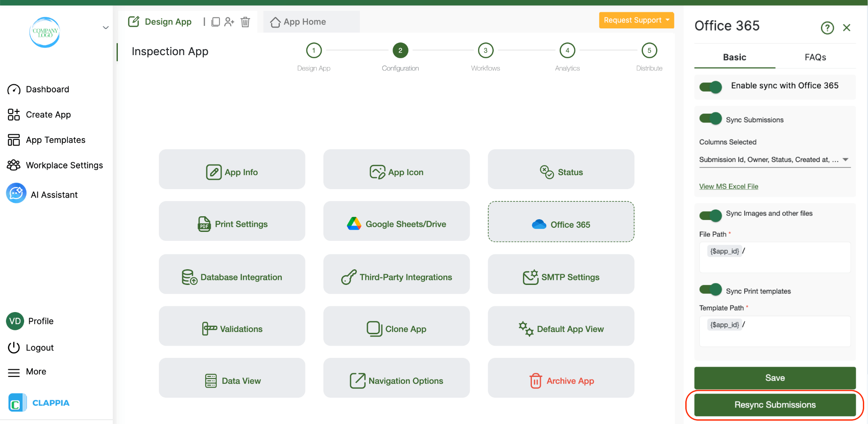Click the company logo
868x424 pixels.
pyautogui.click(x=45, y=32)
